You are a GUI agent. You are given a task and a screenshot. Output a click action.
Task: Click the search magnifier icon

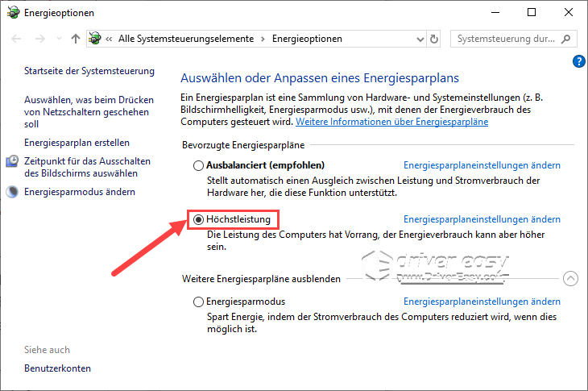click(566, 39)
